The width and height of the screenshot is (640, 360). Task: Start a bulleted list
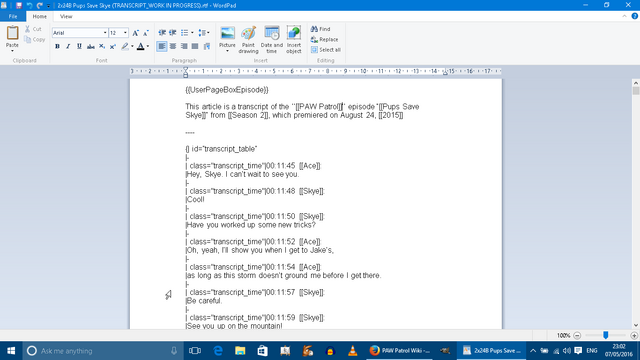tap(184, 33)
